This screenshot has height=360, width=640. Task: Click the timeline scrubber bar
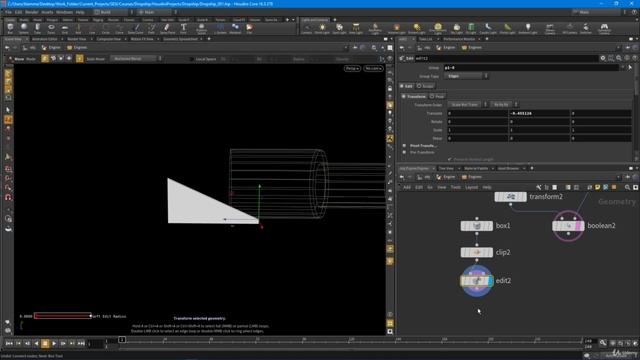pyautogui.click(x=351, y=340)
